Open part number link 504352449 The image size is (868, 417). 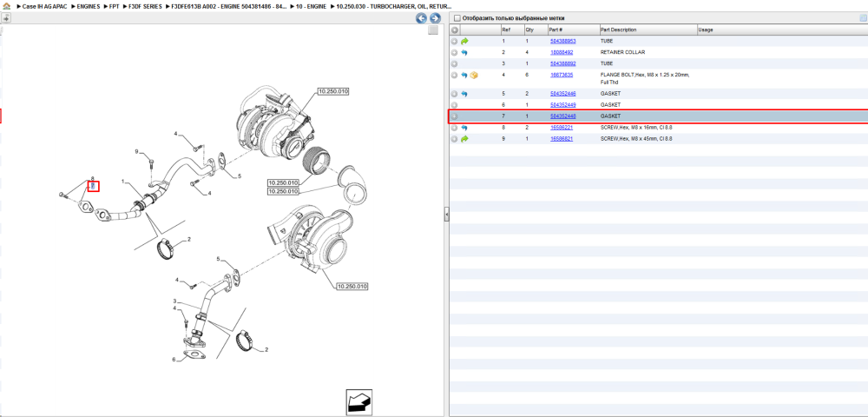point(562,104)
